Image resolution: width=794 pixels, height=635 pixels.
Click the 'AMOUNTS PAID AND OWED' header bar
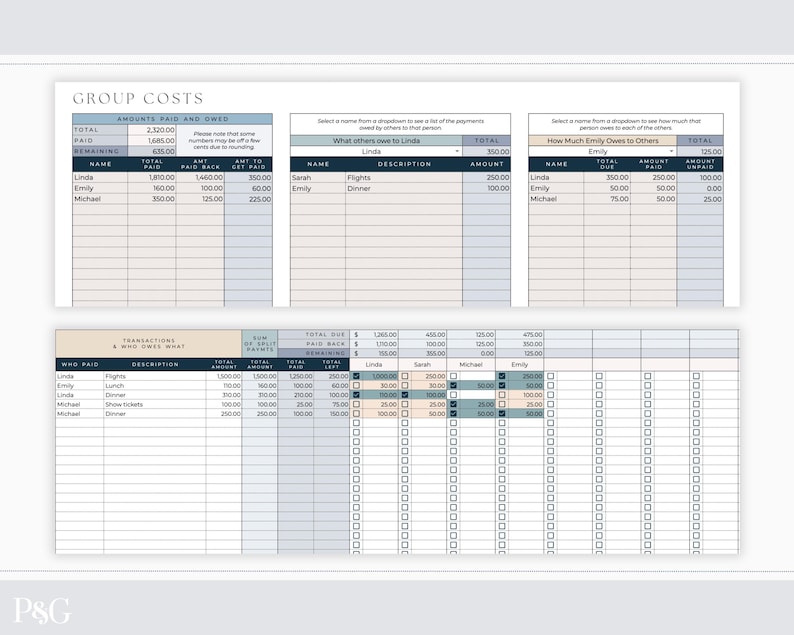[x=172, y=119]
